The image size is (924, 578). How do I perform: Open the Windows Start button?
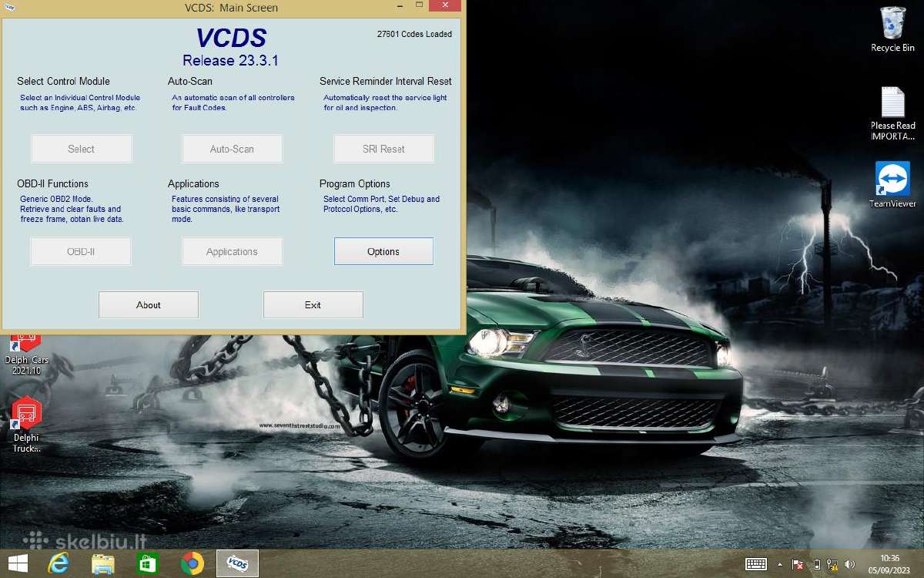pyautogui.click(x=17, y=563)
